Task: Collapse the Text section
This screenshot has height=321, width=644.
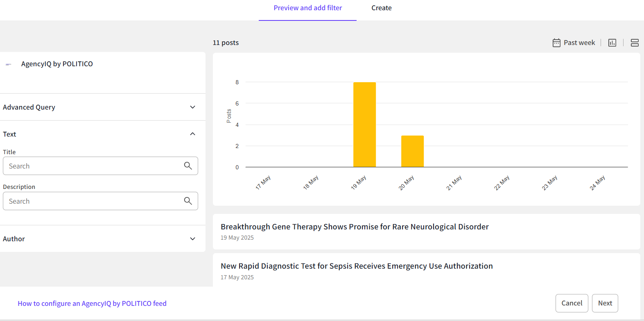Action: pyautogui.click(x=192, y=134)
